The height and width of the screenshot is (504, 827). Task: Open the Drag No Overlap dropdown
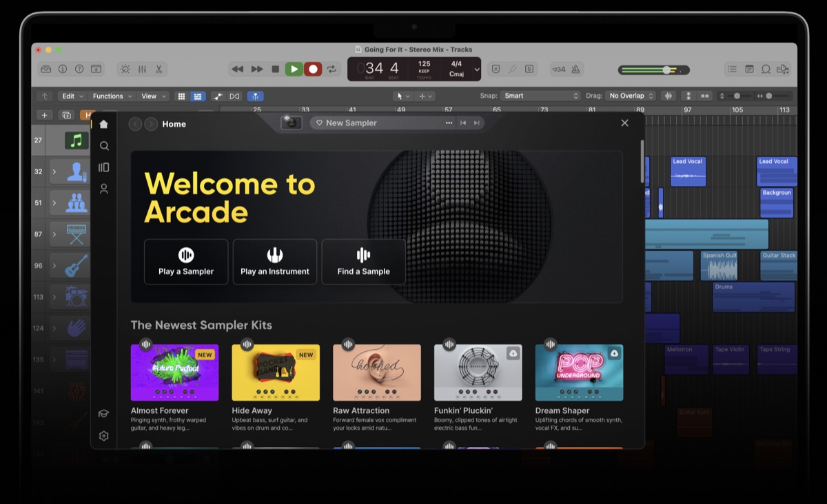pos(631,96)
